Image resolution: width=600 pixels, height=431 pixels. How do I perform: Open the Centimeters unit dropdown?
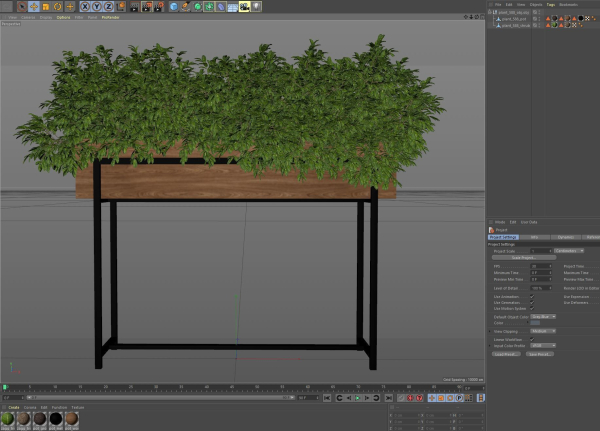569,251
